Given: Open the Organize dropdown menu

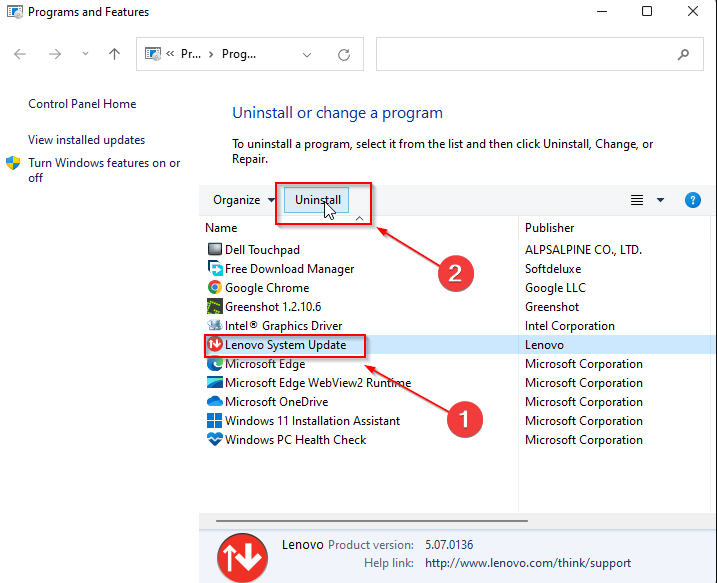Looking at the screenshot, I should click(243, 200).
